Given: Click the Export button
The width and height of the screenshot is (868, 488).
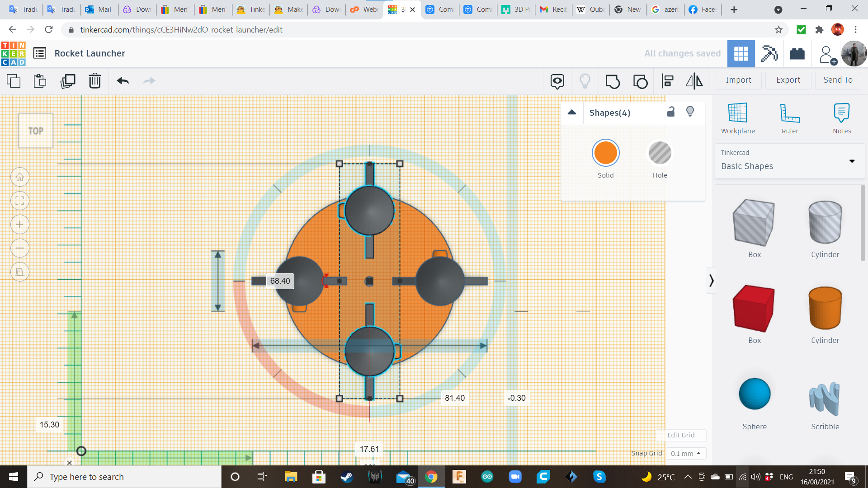Looking at the screenshot, I should click(788, 80).
